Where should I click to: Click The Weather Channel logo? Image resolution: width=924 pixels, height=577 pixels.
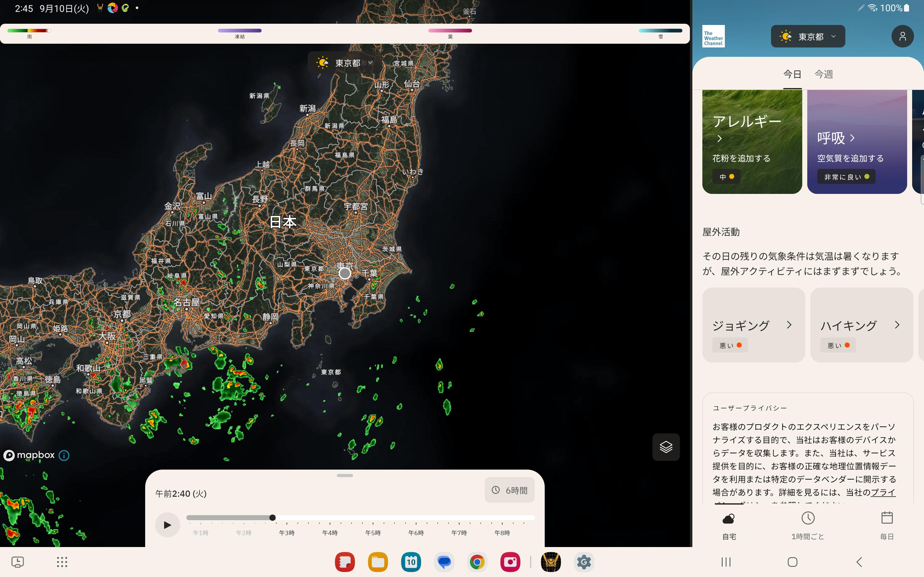[713, 37]
